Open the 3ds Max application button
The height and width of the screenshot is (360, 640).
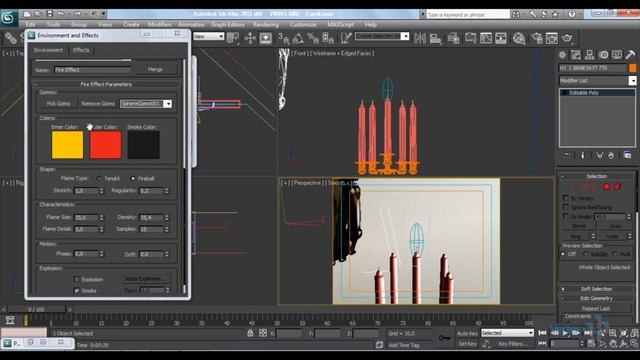click(9, 18)
